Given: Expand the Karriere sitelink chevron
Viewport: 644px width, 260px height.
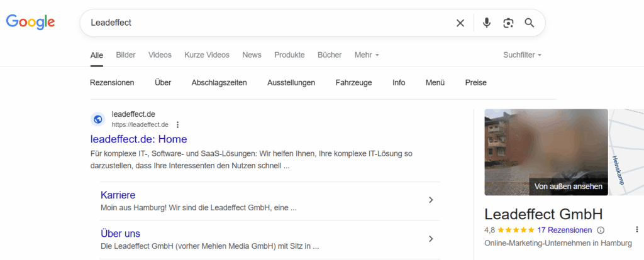Looking at the screenshot, I should [x=431, y=200].
